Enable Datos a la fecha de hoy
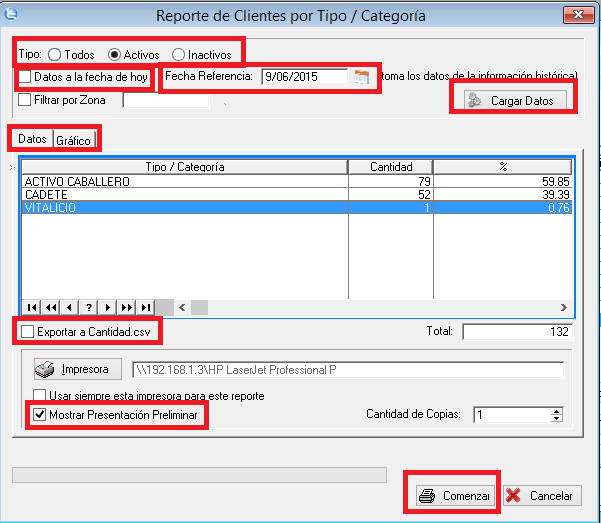601x523 pixels. pos(25,77)
